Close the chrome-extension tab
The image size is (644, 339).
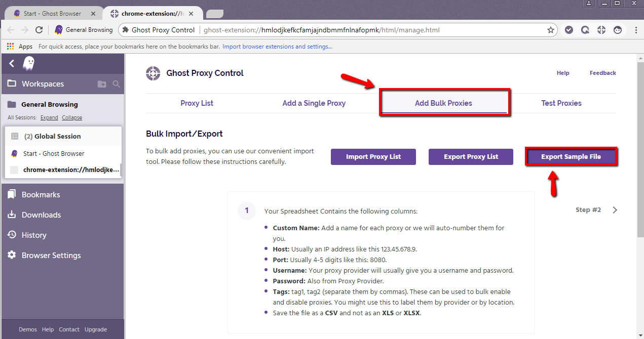191,14
